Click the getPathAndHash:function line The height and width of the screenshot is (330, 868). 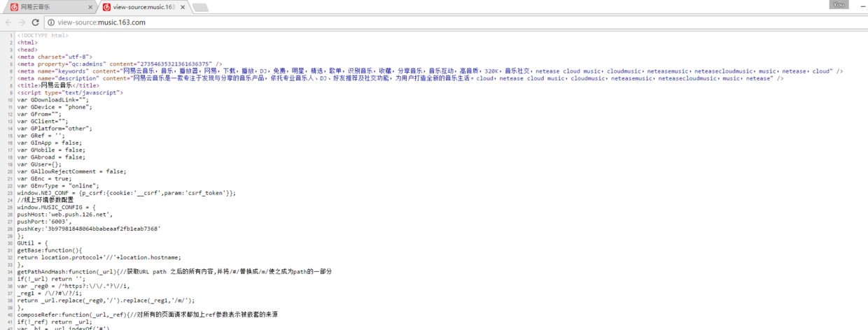[174, 271]
